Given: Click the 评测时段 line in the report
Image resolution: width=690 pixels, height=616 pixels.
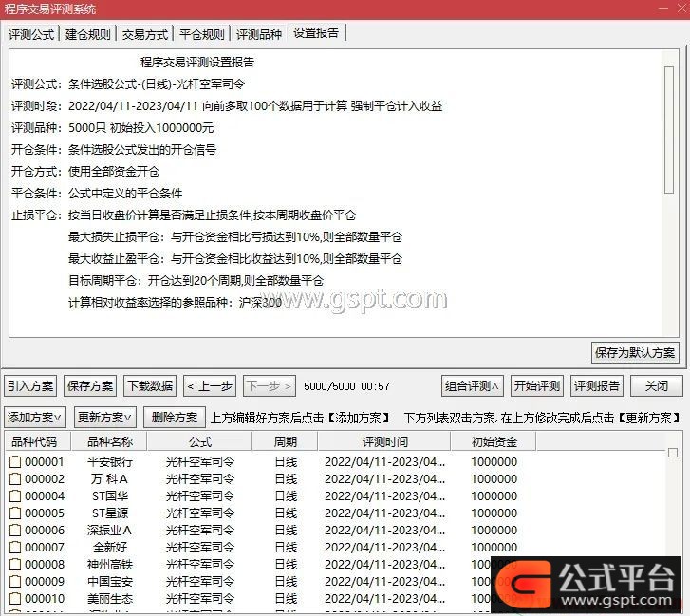Looking at the screenshot, I should 227,106.
